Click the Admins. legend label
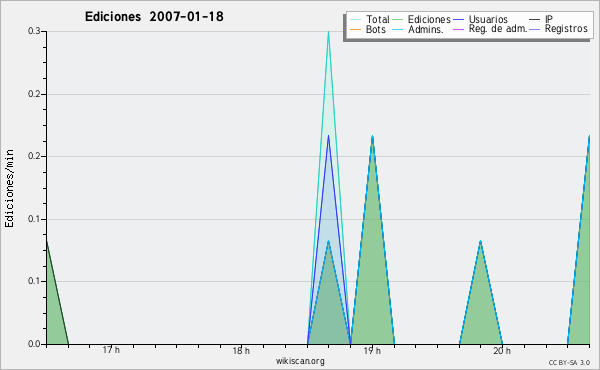The height and width of the screenshot is (370, 600). 426,29
